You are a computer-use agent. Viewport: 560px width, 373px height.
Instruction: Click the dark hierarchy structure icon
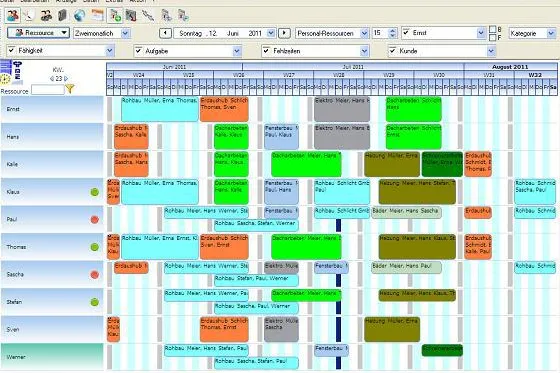pos(18,71)
